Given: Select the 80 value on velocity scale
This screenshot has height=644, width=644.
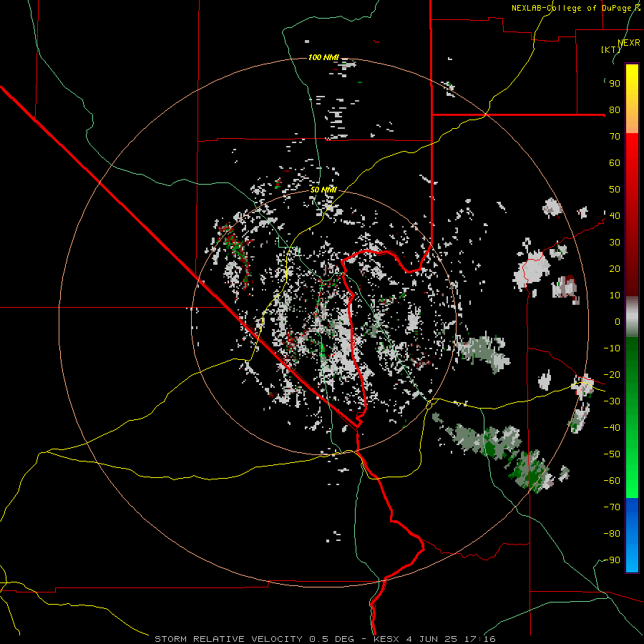Looking at the screenshot, I should [615, 110].
